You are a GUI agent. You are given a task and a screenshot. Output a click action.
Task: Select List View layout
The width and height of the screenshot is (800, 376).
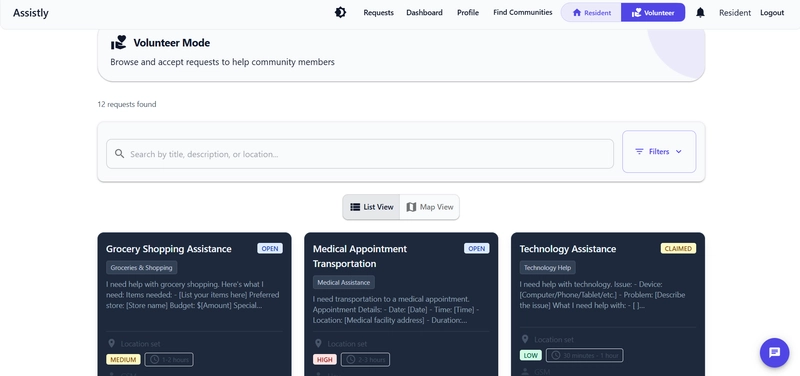coord(371,207)
